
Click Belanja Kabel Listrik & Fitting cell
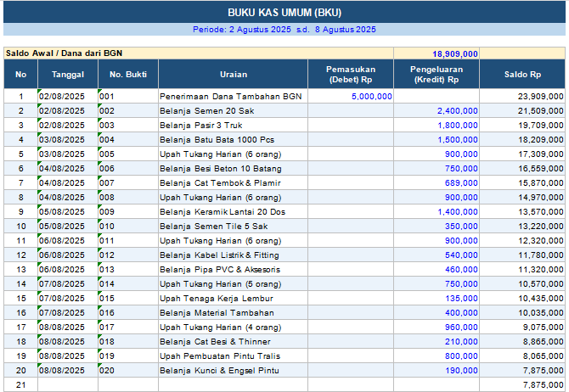[x=233, y=255]
